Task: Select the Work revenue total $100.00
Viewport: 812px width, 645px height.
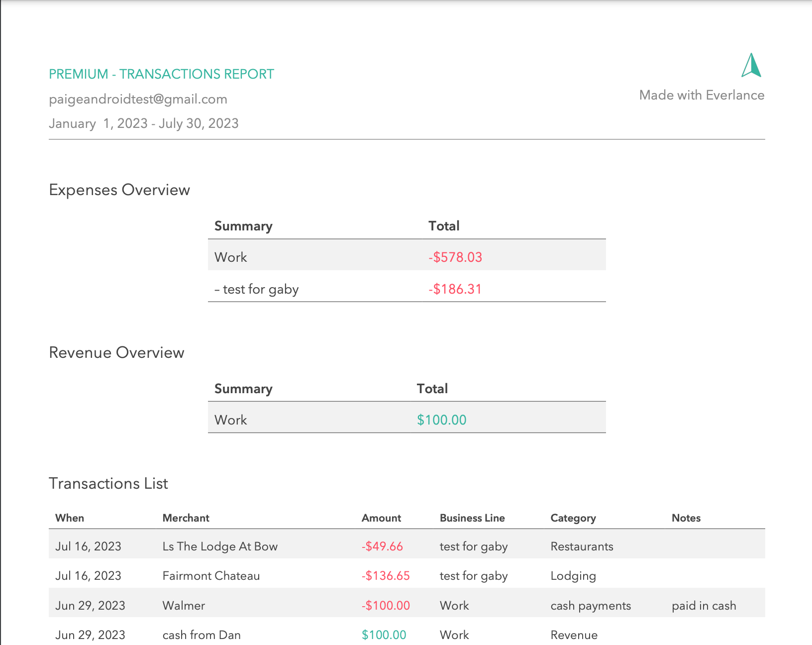Action: (441, 420)
